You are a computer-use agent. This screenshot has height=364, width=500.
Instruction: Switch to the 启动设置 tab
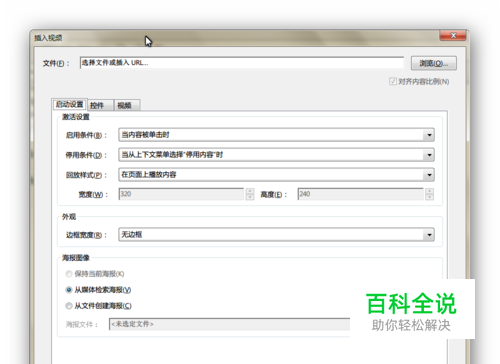[x=69, y=104]
